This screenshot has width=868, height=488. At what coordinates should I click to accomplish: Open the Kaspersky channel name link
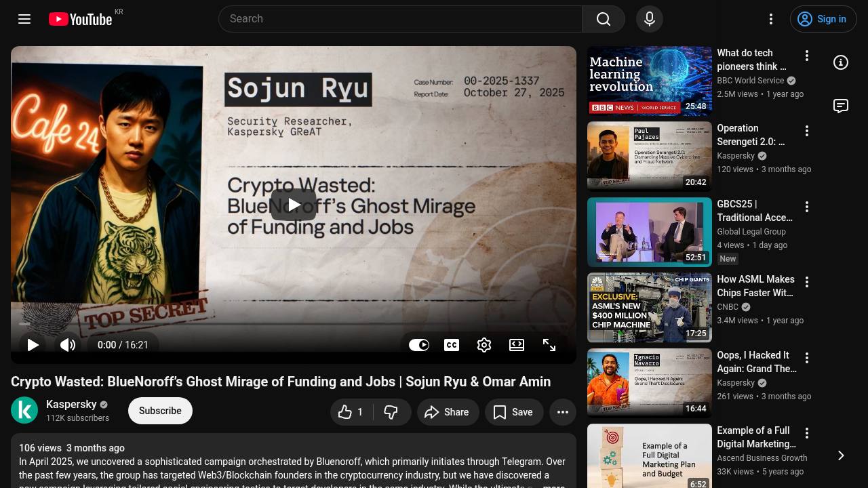(71, 404)
